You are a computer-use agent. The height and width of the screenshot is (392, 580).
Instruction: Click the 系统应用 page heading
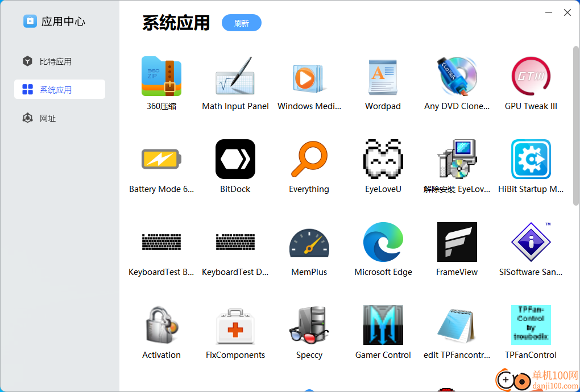pos(176,23)
